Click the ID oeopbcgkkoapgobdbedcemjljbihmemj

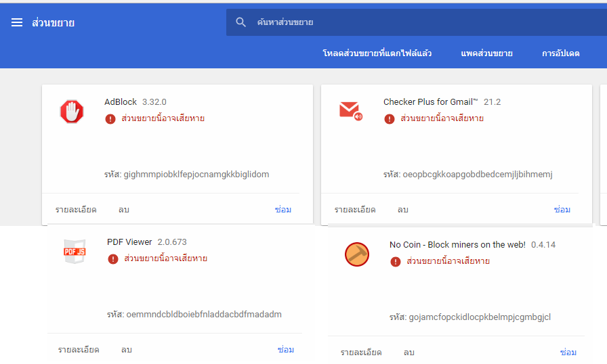coord(478,175)
